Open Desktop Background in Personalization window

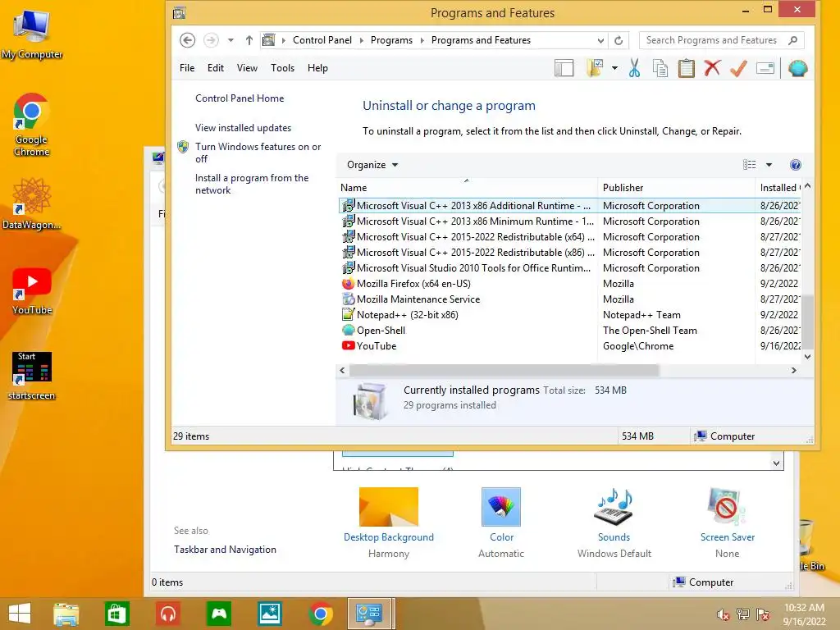389,523
